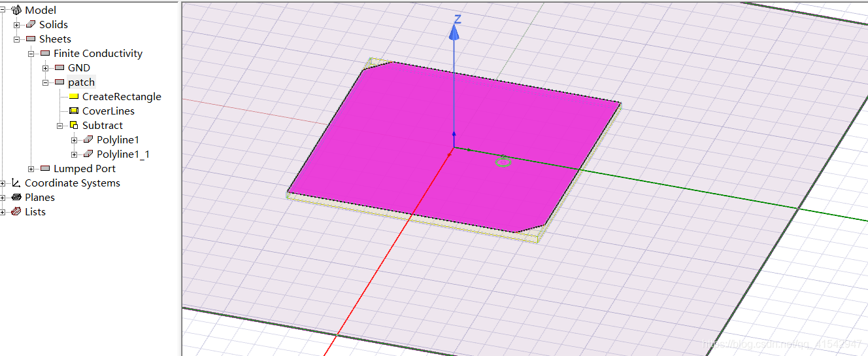Viewport: 868px width, 356px height.
Task: Click the Coordinate Systems axes icon
Action: pos(16,183)
